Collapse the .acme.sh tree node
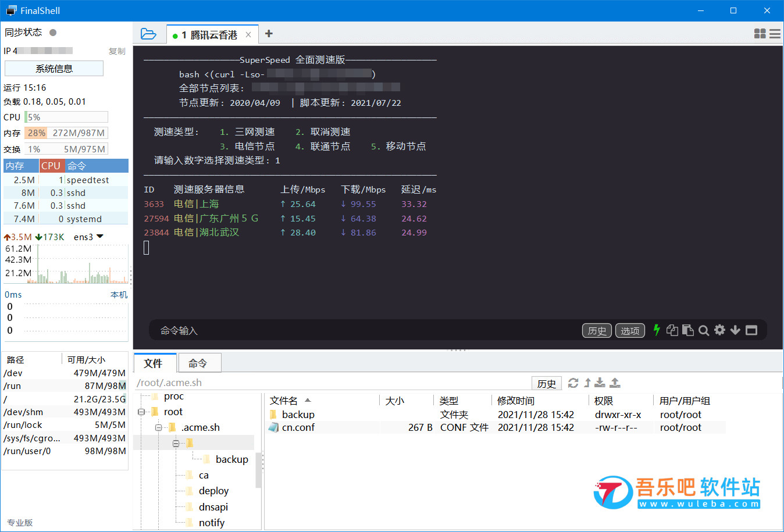The width and height of the screenshot is (784, 532). pyautogui.click(x=158, y=427)
